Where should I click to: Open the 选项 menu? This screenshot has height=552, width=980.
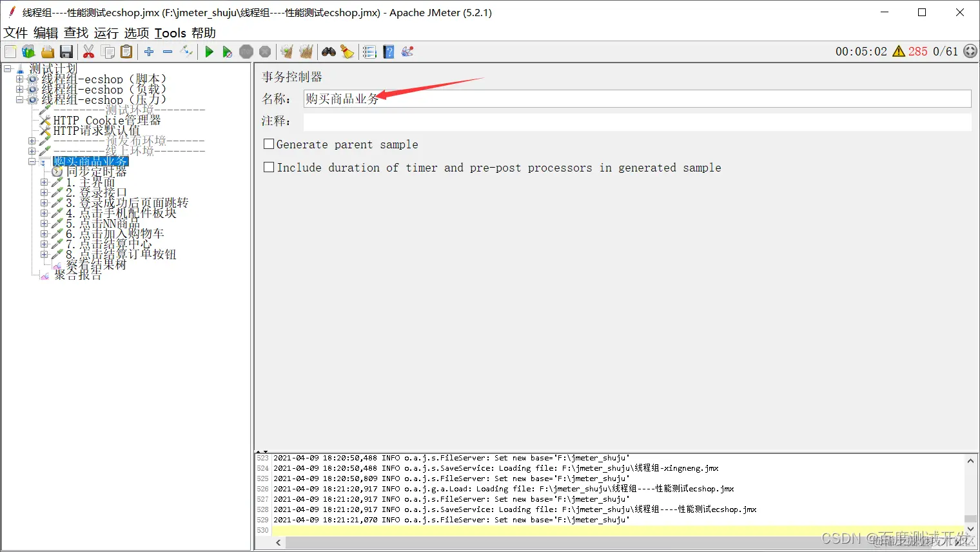(x=137, y=33)
